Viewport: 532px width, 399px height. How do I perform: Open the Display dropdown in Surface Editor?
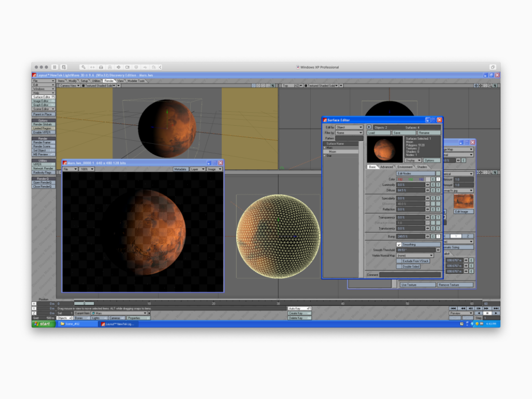(x=413, y=160)
